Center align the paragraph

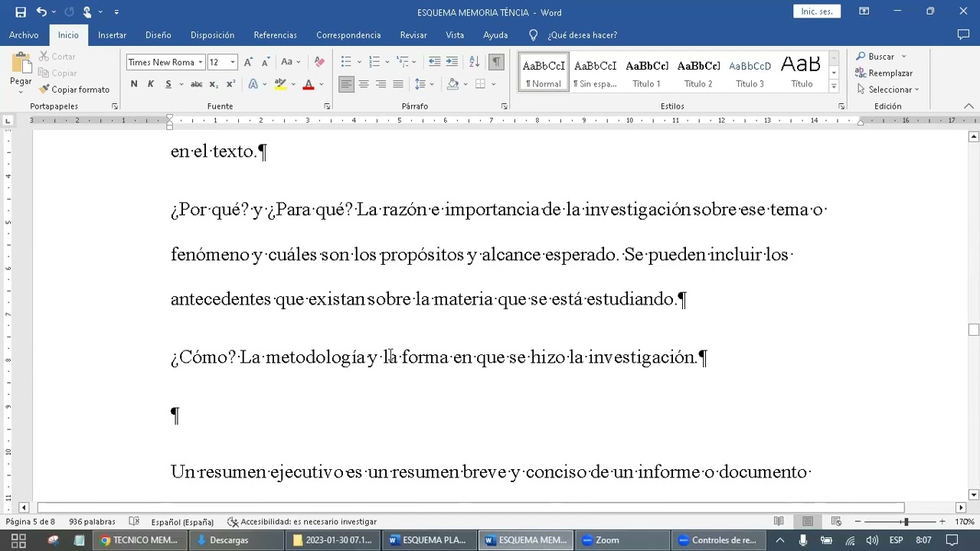tap(364, 84)
